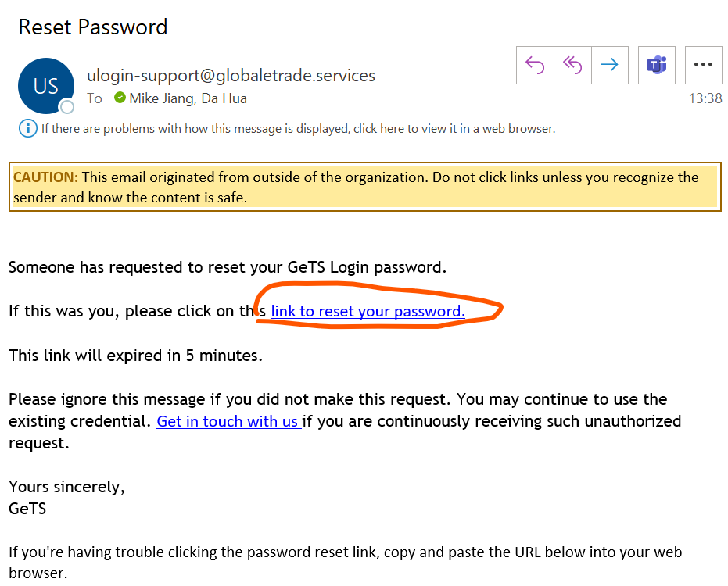
Task: Select sender address ulogin-support@globaletrade.services
Action: point(231,76)
